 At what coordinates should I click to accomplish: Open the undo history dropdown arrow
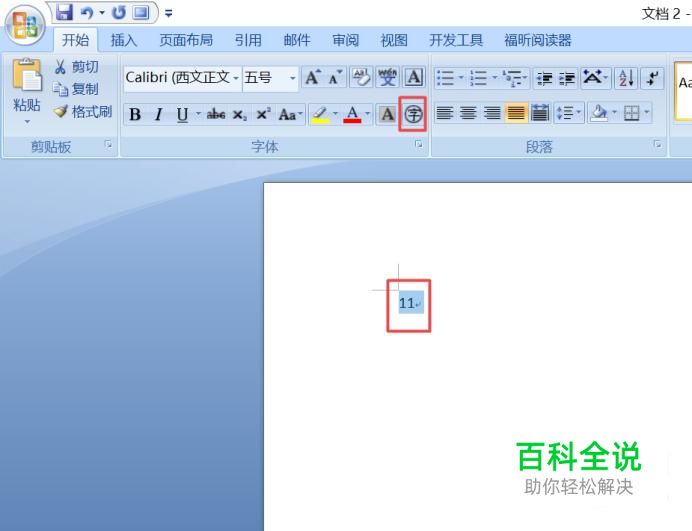tap(102, 13)
